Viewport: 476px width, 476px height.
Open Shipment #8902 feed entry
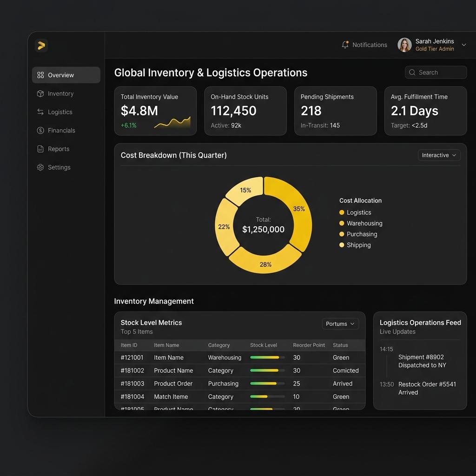point(422,361)
